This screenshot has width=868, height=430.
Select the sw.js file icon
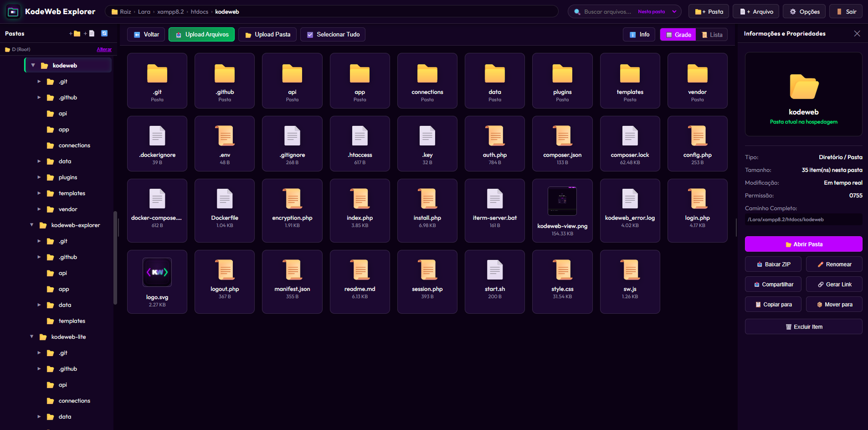click(630, 270)
